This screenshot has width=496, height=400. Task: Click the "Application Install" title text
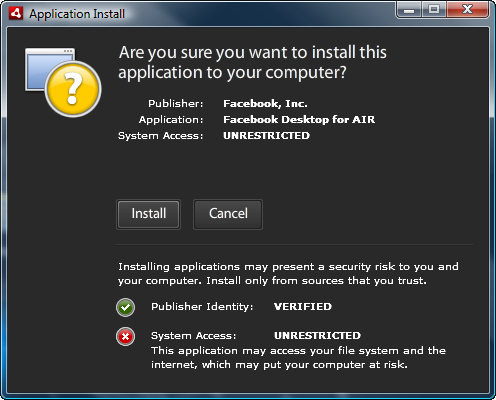point(77,14)
